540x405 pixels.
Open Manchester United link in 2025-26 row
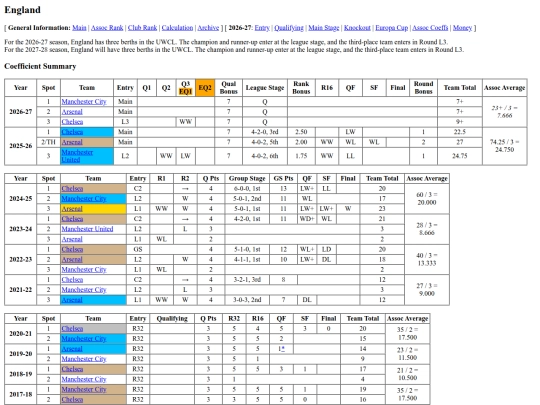[x=77, y=156]
